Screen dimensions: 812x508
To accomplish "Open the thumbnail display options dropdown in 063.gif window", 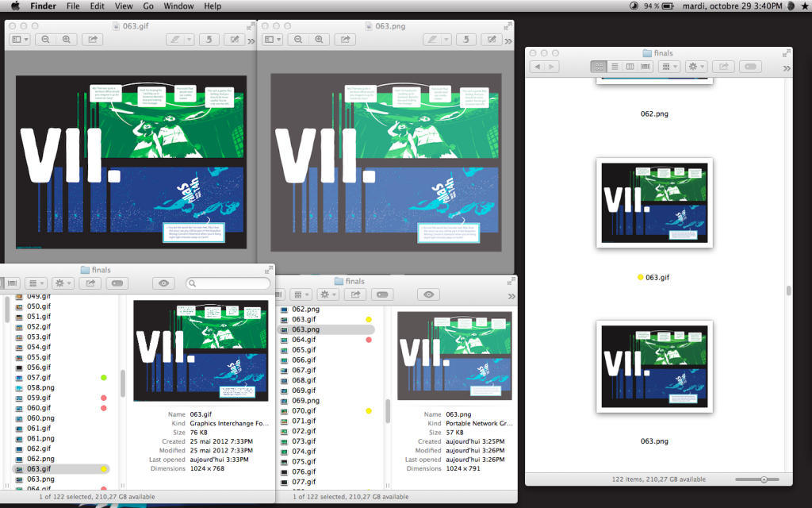I will (19, 39).
